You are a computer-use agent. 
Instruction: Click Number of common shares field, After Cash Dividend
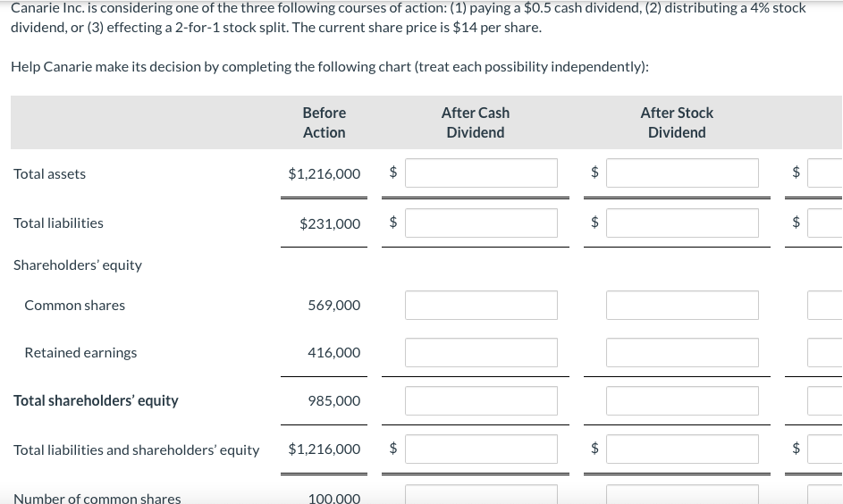[481, 495]
